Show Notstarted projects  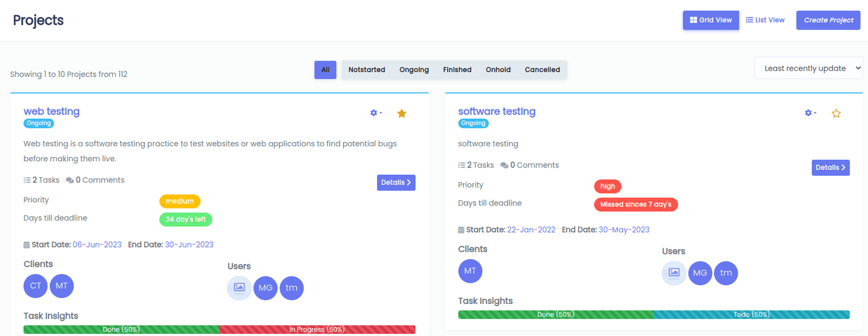pos(366,70)
